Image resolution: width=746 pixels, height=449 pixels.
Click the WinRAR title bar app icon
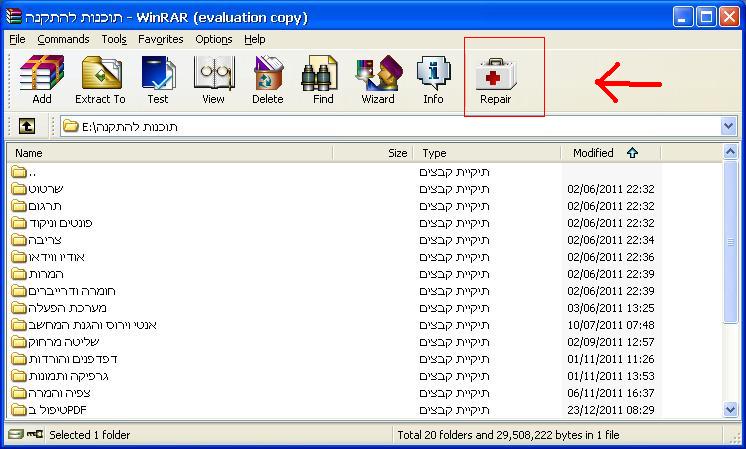pos(13,17)
